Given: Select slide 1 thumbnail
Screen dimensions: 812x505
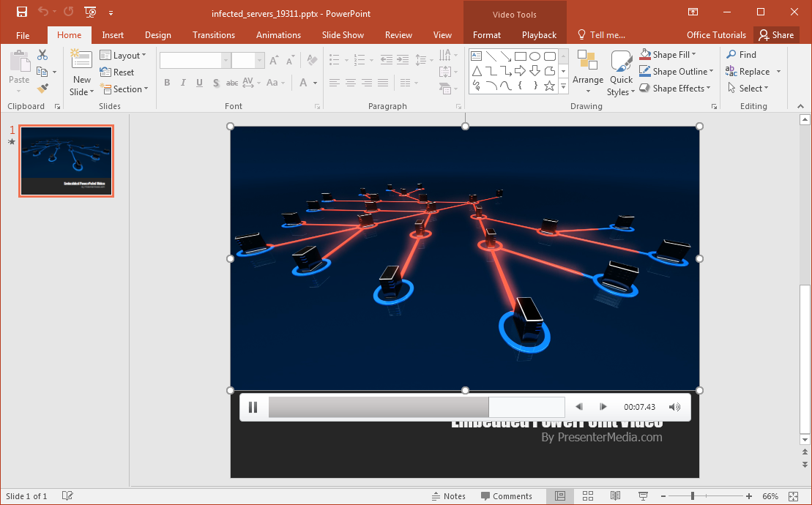Looking at the screenshot, I should coord(67,161).
